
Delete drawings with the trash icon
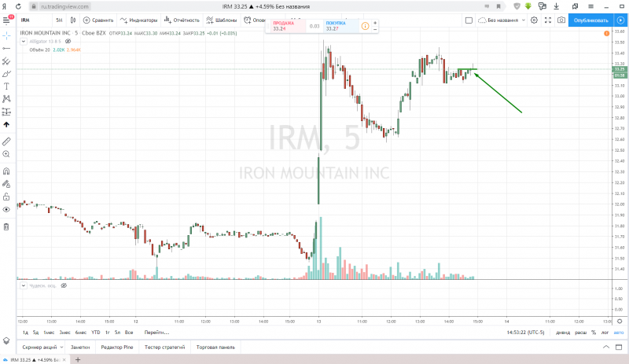6,226
